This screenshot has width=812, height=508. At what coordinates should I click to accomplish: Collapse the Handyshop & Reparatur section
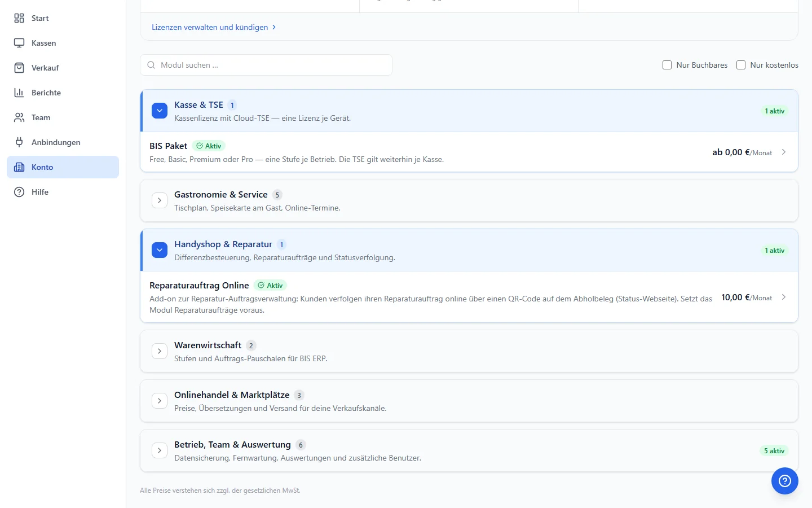[160, 250]
